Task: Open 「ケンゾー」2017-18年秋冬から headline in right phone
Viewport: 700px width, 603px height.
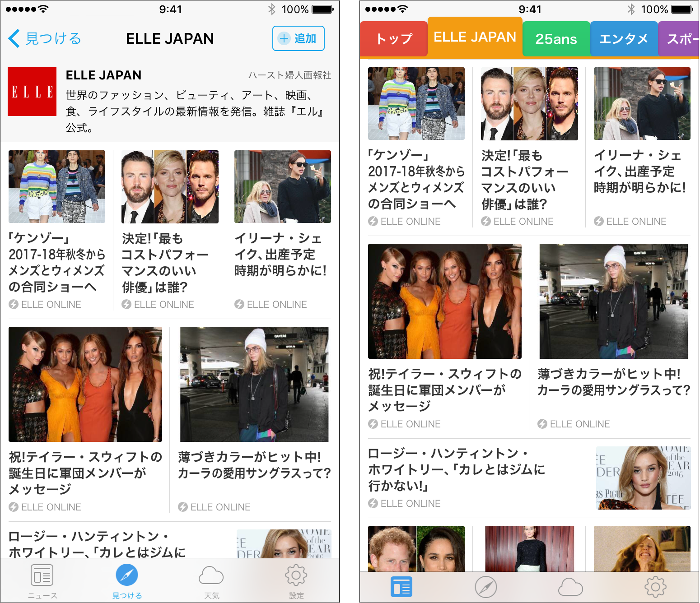Action: (x=416, y=179)
